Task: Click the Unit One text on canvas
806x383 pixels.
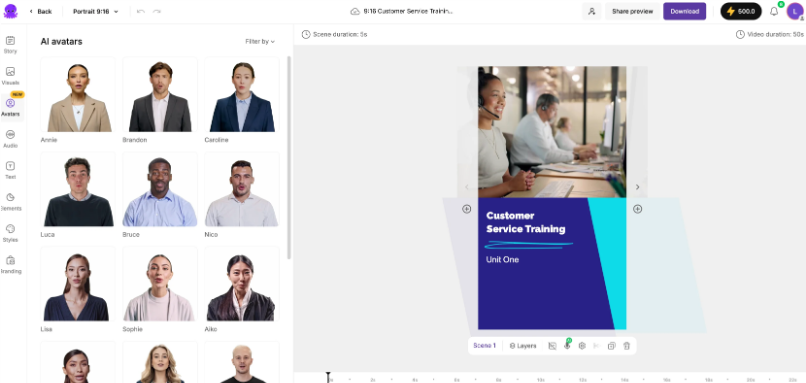Action: (502, 260)
